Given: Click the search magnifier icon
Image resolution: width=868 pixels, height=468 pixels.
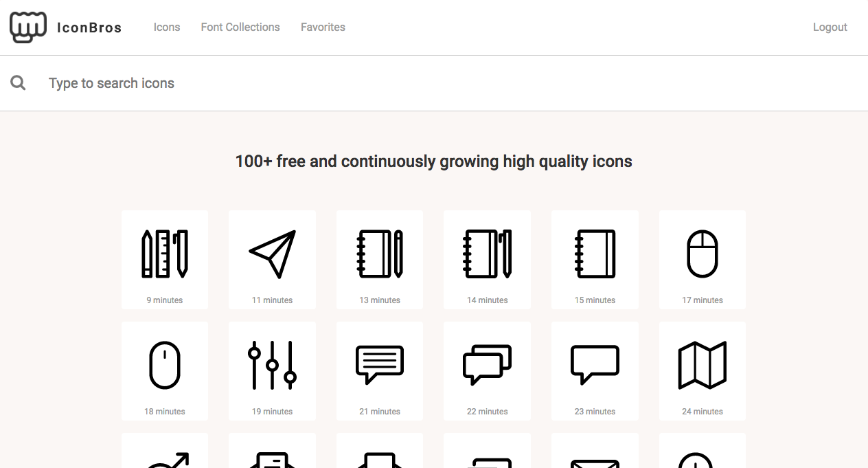Looking at the screenshot, I should (17, 82).
